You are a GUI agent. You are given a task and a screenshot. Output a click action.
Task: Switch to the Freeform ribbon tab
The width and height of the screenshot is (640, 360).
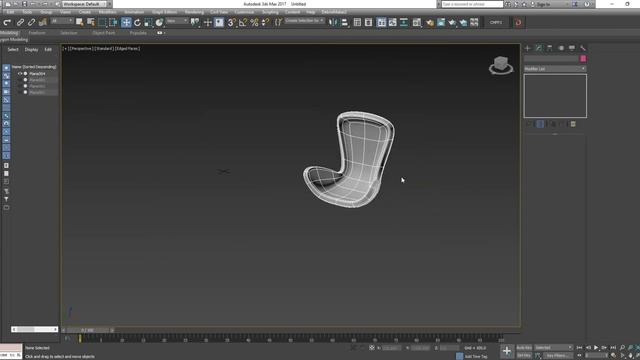[37, 33]
